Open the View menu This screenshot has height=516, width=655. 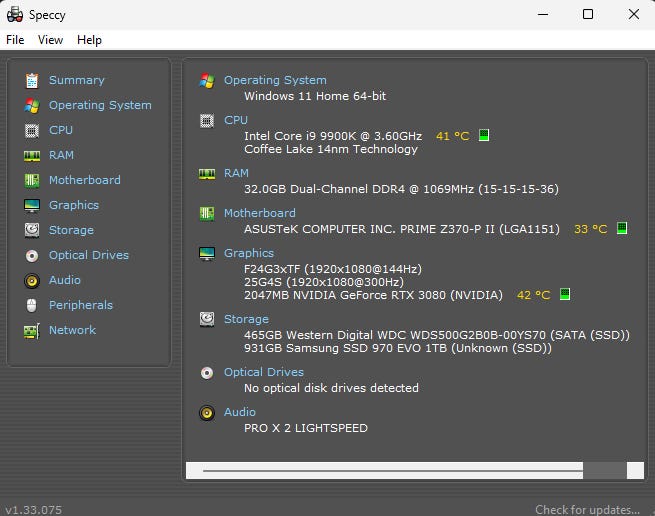point(51,40)
